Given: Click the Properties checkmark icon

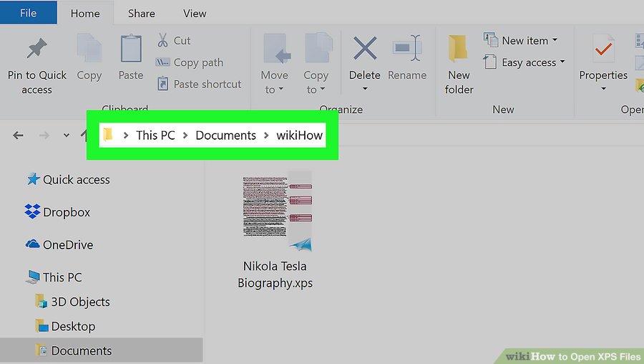Looking at the screenshot, I should point(603,49).
